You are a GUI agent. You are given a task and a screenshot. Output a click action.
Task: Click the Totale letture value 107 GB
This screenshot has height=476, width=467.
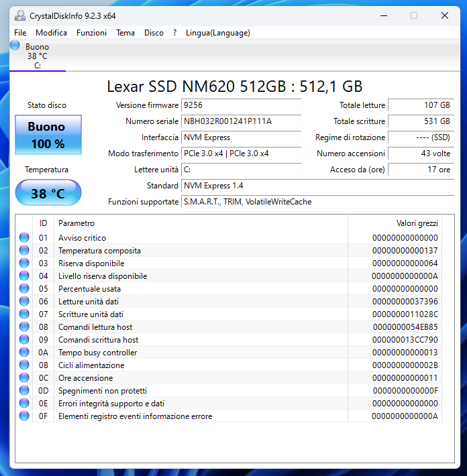pos(421,105)
